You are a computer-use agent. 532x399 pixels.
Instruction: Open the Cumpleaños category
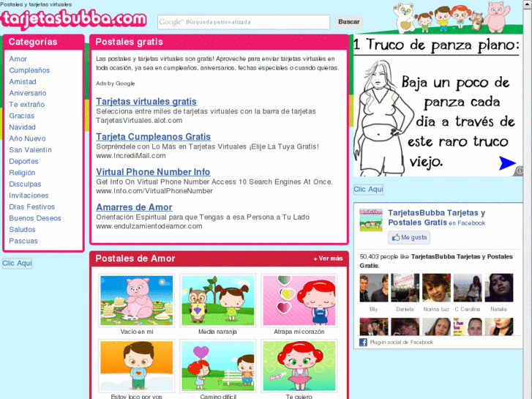pos(29,70)
